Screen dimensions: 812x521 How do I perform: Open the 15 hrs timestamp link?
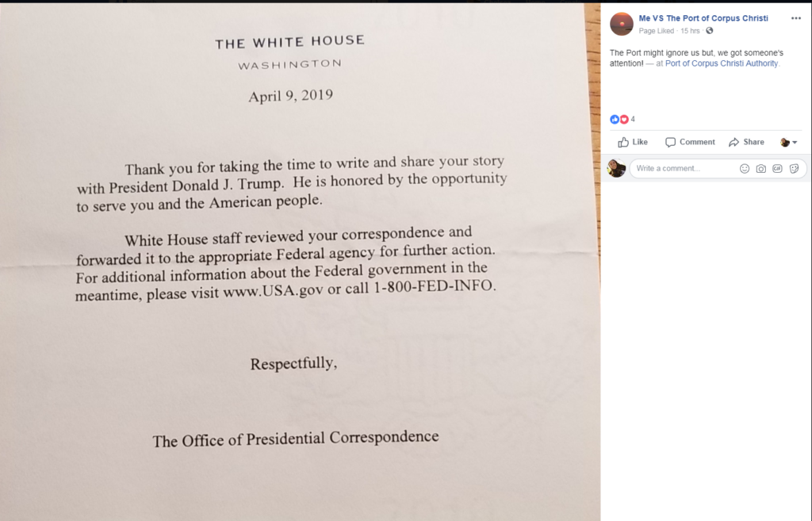690,31
